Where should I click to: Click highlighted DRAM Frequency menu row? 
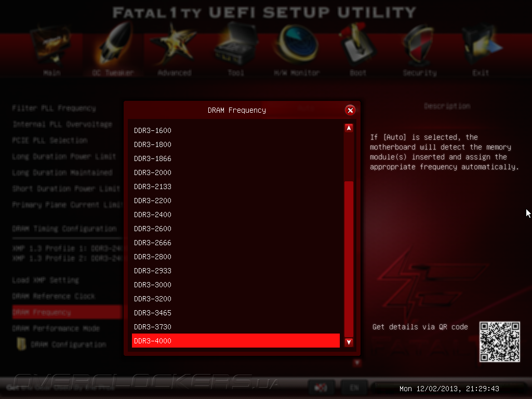click(67, 312)
